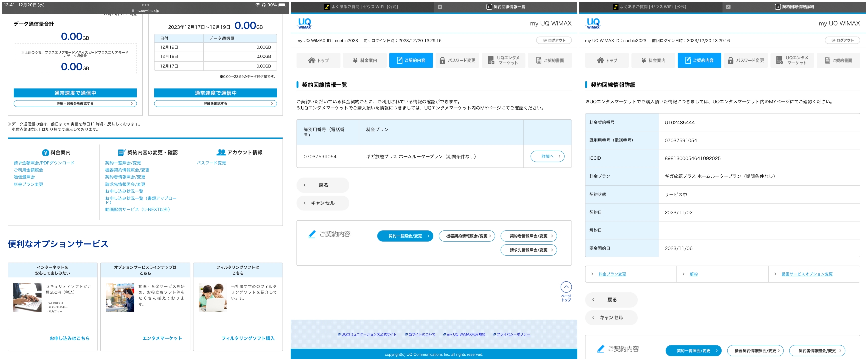Open ご契約書面 menu in middle window
Viewport: 868px width, 361px height.
(x=550, y=61)
